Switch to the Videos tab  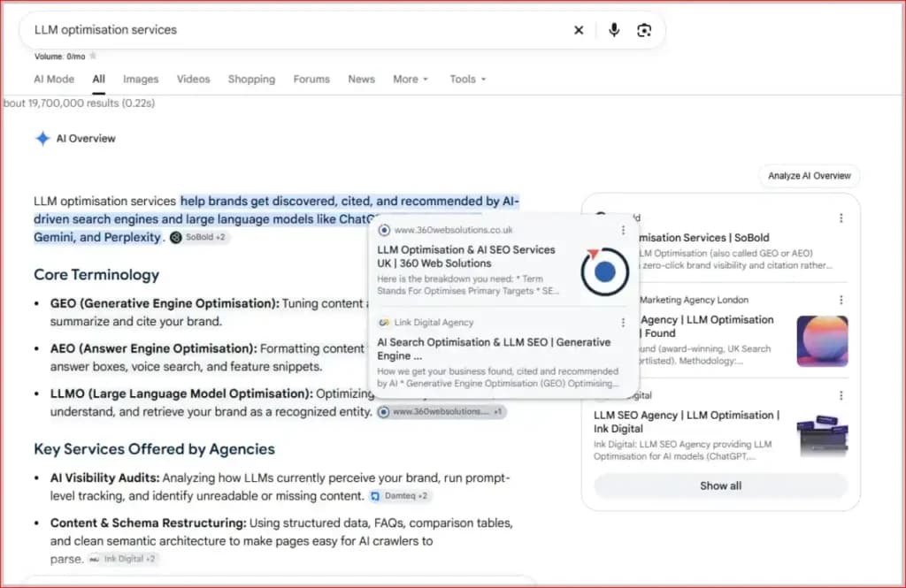point(193,79)
